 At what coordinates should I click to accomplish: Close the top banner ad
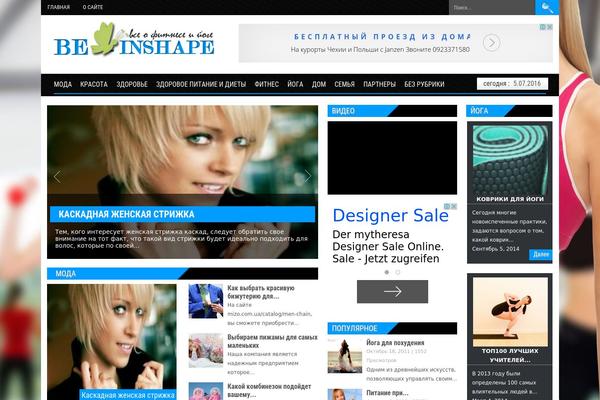pyautogui.click(x=549, y=27)
